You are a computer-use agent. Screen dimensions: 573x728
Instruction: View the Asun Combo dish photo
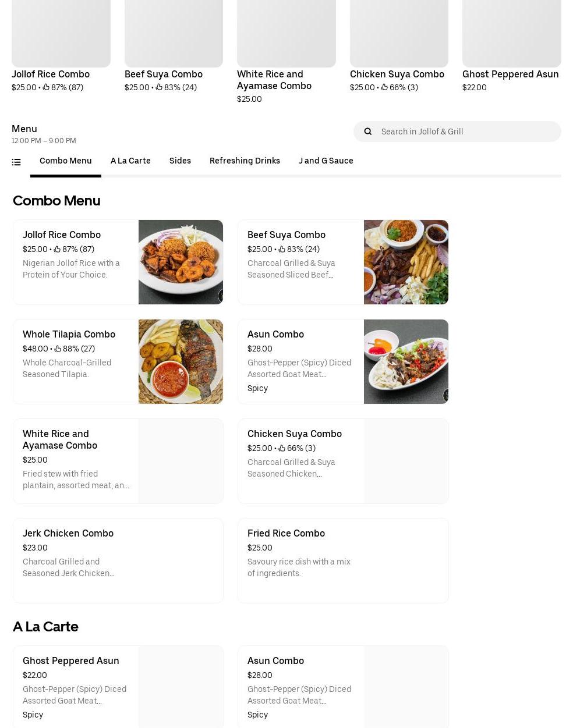coord(406,361)
